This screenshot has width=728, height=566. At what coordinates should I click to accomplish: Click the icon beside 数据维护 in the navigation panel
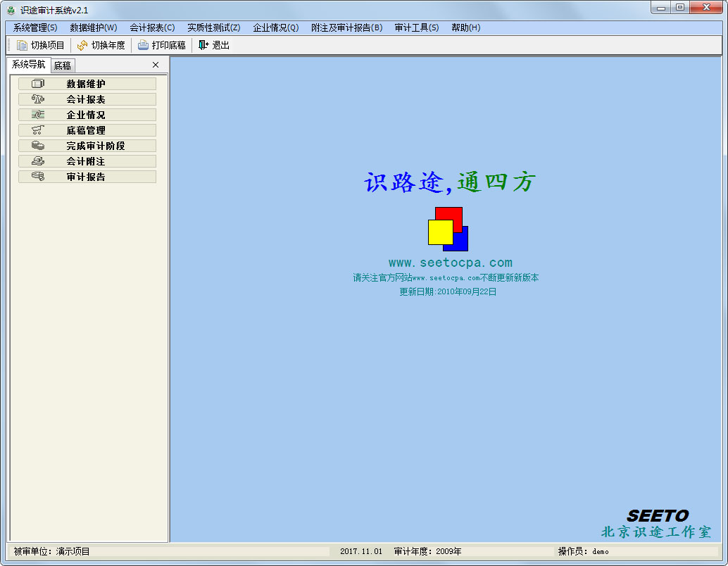point(38,84)
